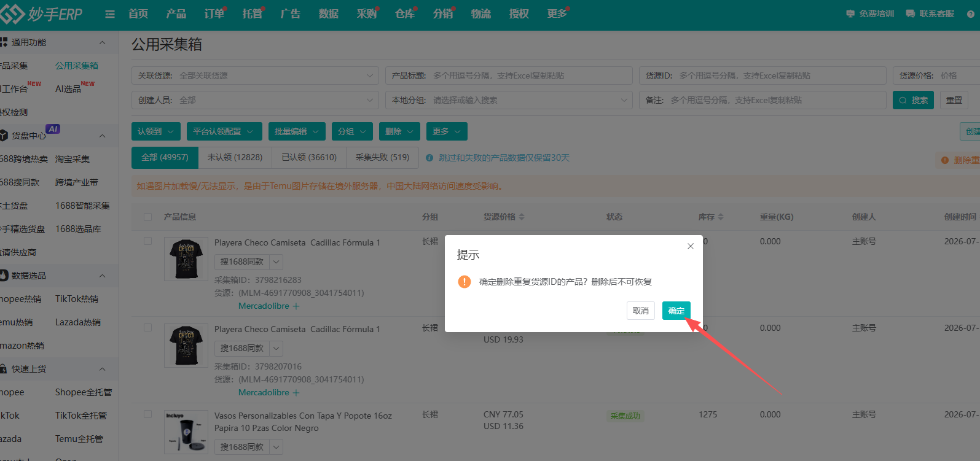Viewport: 980px width, 461px height.
Task: Switch to 已认领 (36610) tab
Action: pos(309,157)
